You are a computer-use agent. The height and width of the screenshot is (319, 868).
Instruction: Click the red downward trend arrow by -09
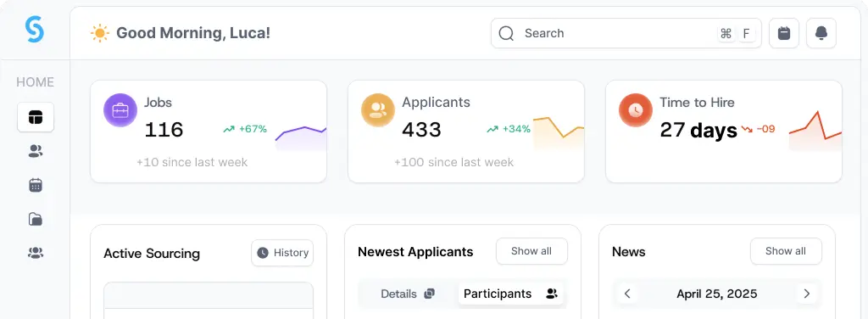tap(748, 129)
